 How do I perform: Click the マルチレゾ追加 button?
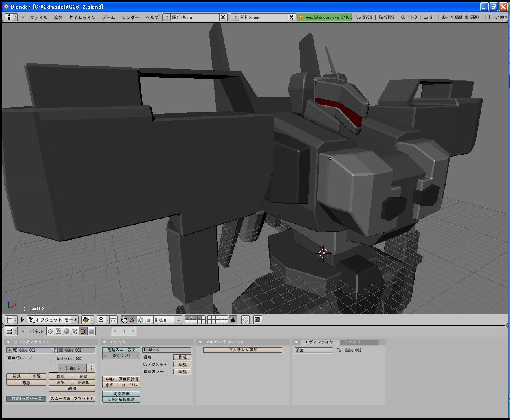pos(242,350)
